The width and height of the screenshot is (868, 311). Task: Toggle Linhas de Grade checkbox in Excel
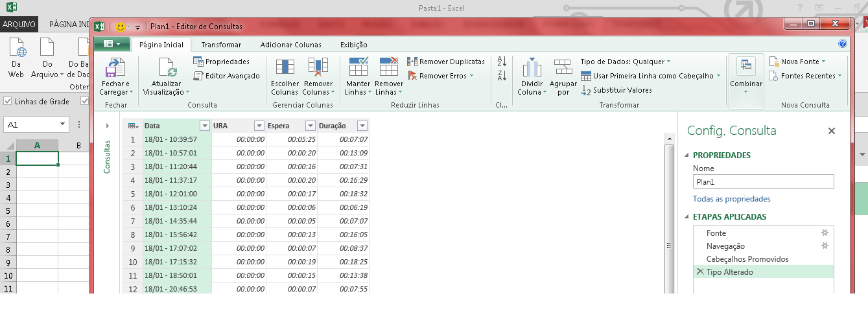click(7, 102)
